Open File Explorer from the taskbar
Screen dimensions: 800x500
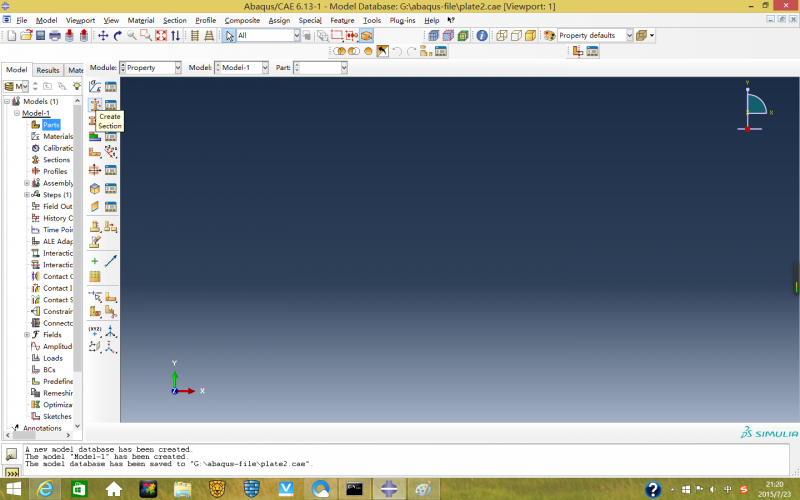coord(182,489)
